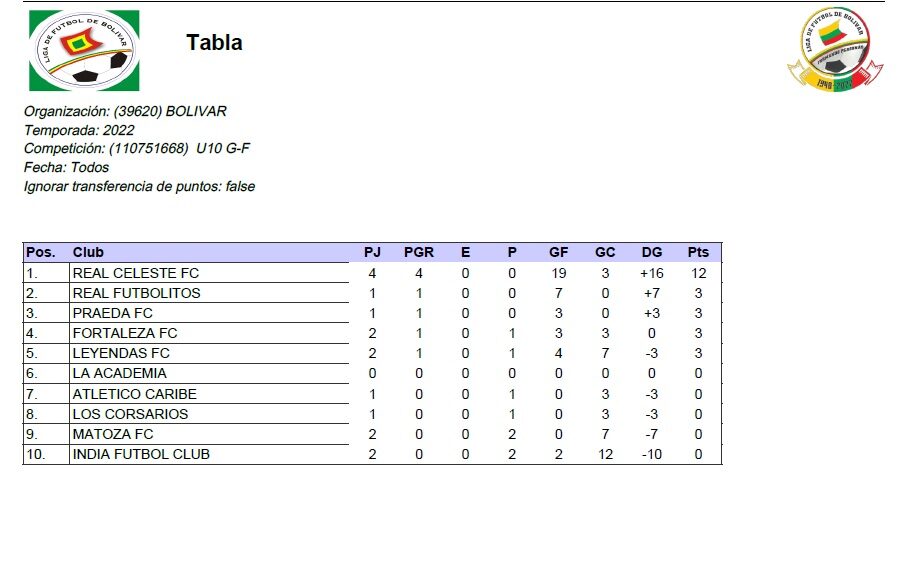
Task: Click the Ignorar transferencia de puntos line
Action: coord(139,186)
